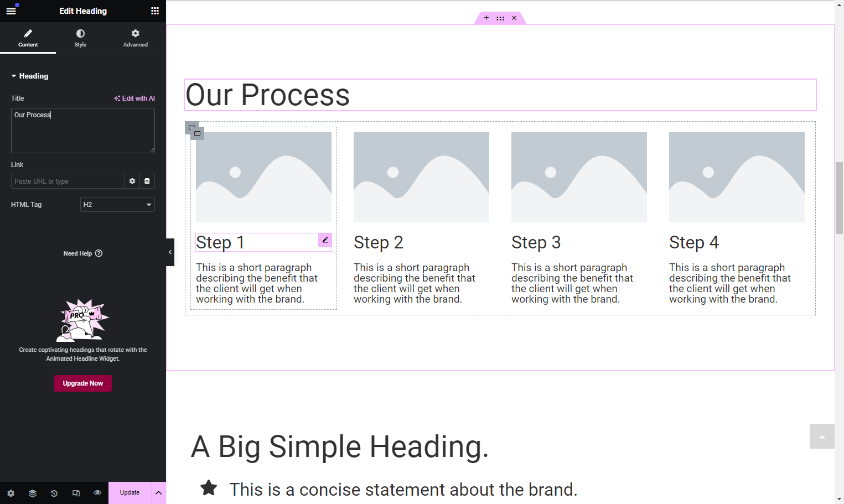
Task: Collapse the editor side panel
Action: 170,252
